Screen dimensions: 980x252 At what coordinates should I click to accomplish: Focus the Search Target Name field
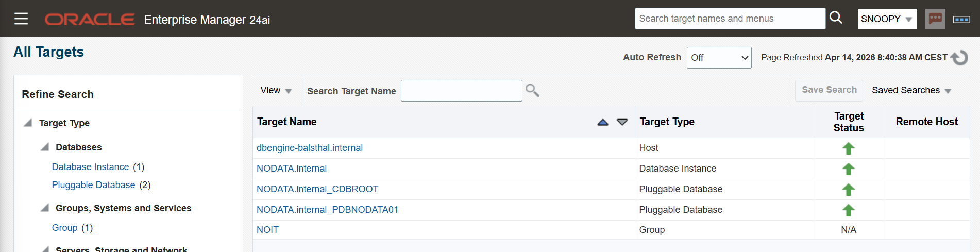[461, 91]
